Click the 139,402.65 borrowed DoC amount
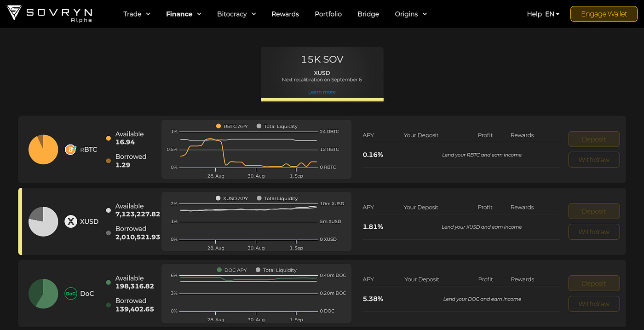Image resolution: width=644 pixels, height=330 pixels. pos(135,309)
